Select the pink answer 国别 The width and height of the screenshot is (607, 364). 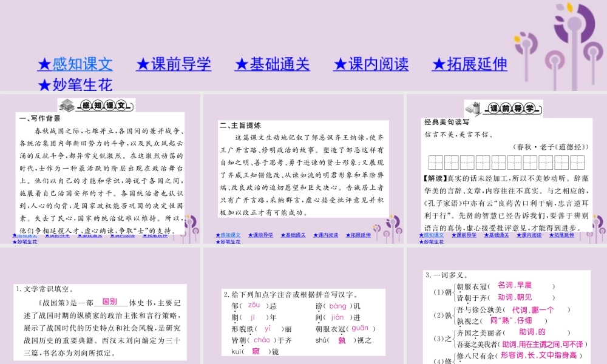point(109,302)
